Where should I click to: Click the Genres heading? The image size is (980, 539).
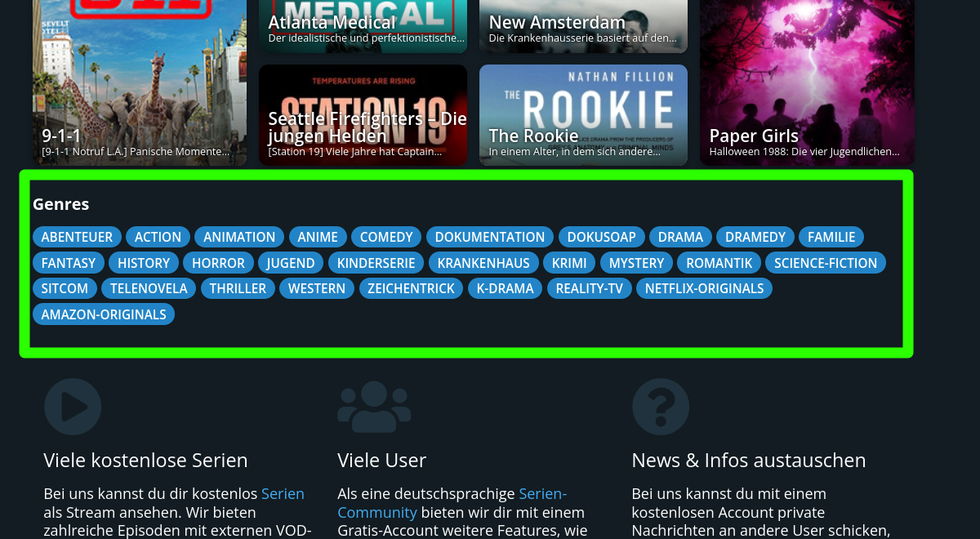(61, 204)
